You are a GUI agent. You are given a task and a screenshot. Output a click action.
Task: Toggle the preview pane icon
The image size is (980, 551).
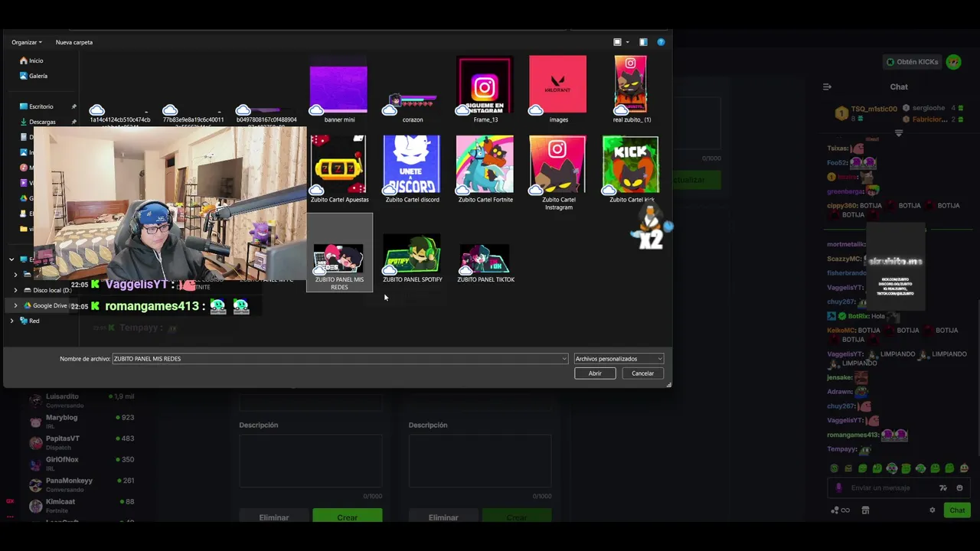point(643,42)
